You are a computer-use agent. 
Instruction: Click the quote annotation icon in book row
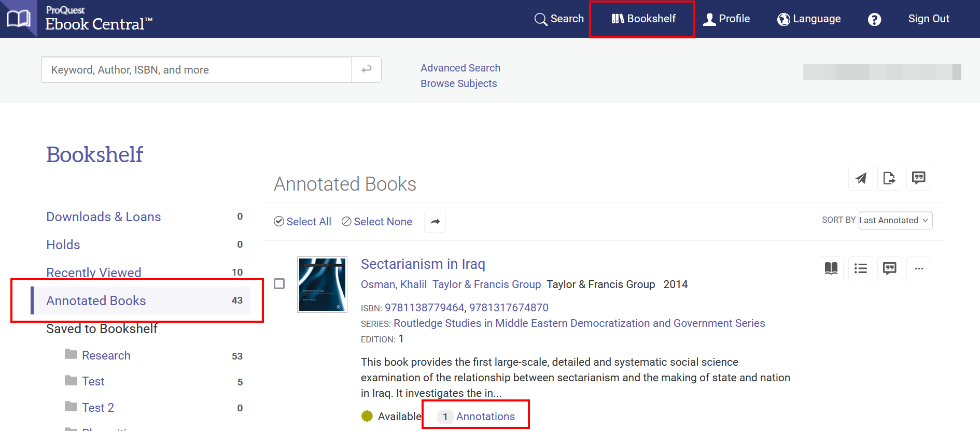tap(889, 268)
